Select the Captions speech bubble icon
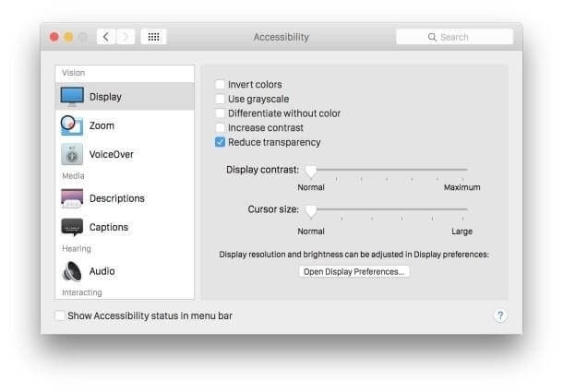 72,227
